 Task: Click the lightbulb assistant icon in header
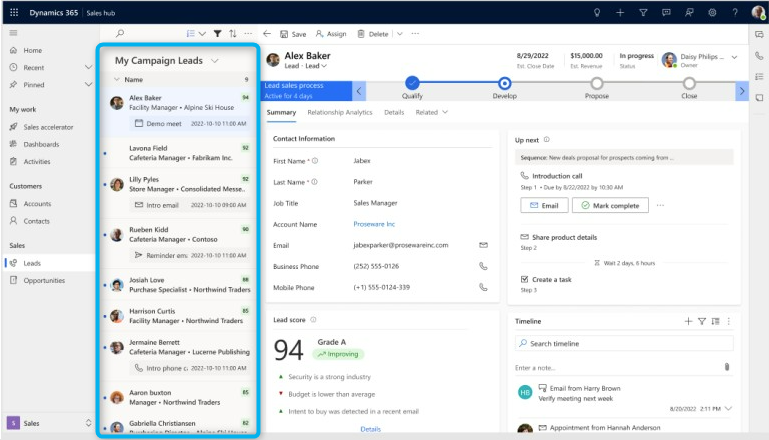point(597,13)
